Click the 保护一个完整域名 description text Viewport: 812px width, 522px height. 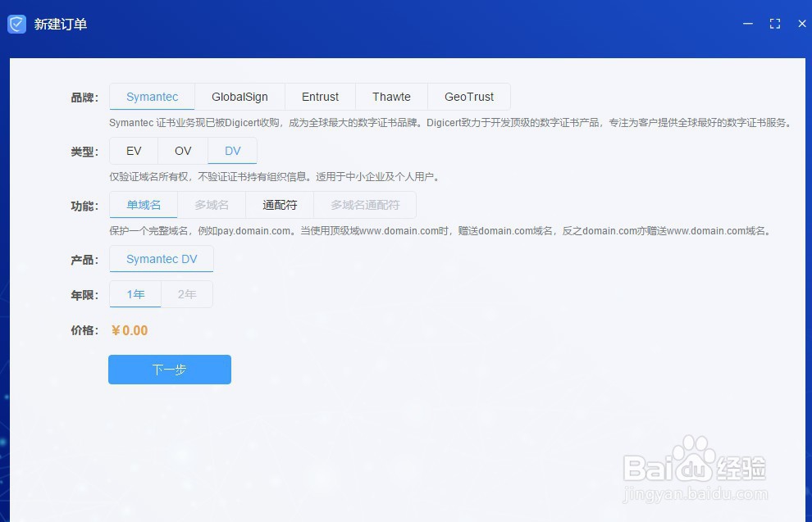[x=441, y=231]
